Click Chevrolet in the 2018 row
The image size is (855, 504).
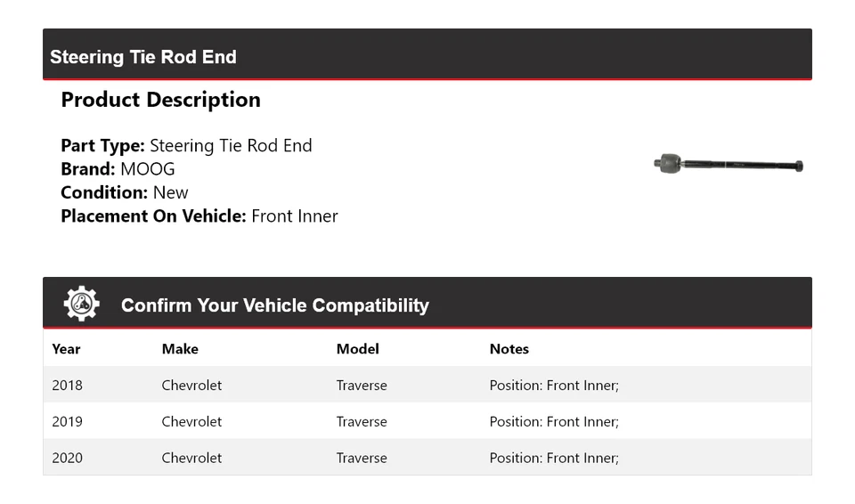click(x=191, y=386)
